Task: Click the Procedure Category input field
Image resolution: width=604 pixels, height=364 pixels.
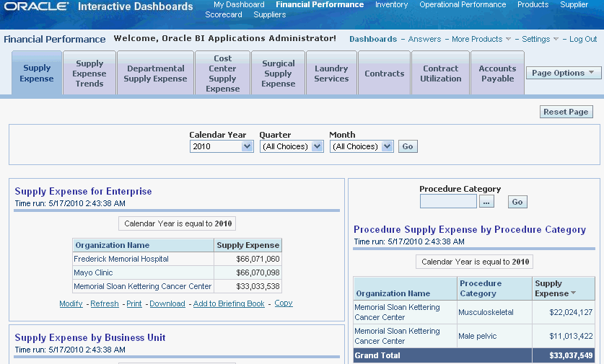Action: [x=448, y=201]
